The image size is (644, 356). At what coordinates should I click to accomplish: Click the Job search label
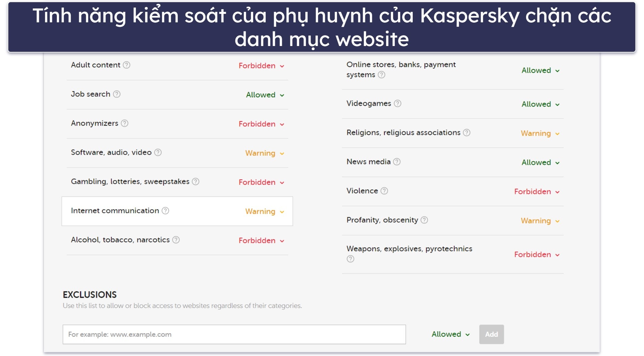pyautogui.click(x=90, y=94)
